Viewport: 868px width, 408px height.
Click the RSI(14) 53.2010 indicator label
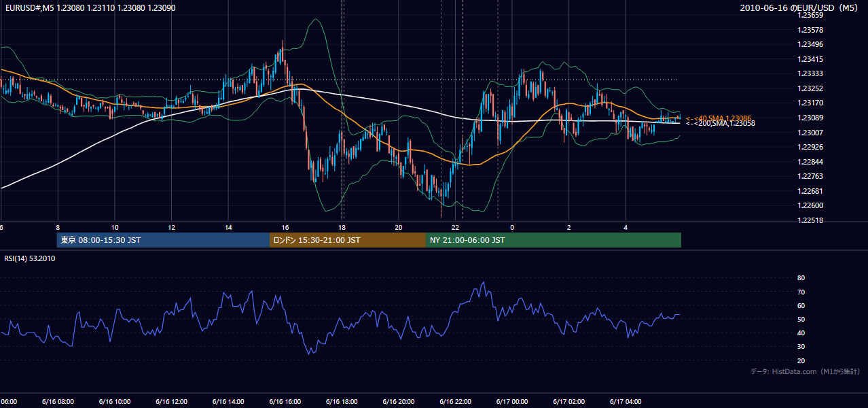click(x=30, y=258)
